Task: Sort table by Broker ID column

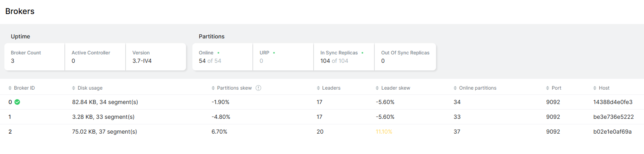Action: coord(22,88)
